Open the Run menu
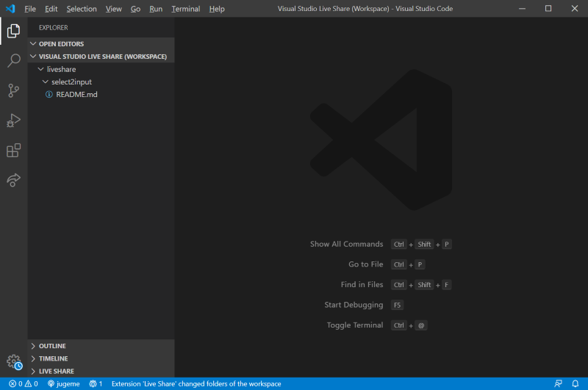 pos(156,9)
